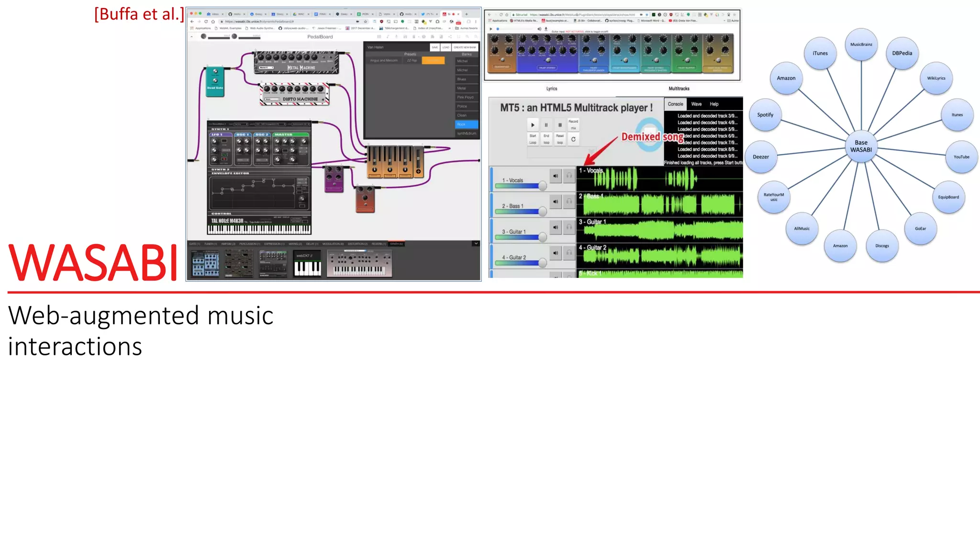
Task: Mute the 4 - Guitar 2 track
Action: tap(555, 253)
